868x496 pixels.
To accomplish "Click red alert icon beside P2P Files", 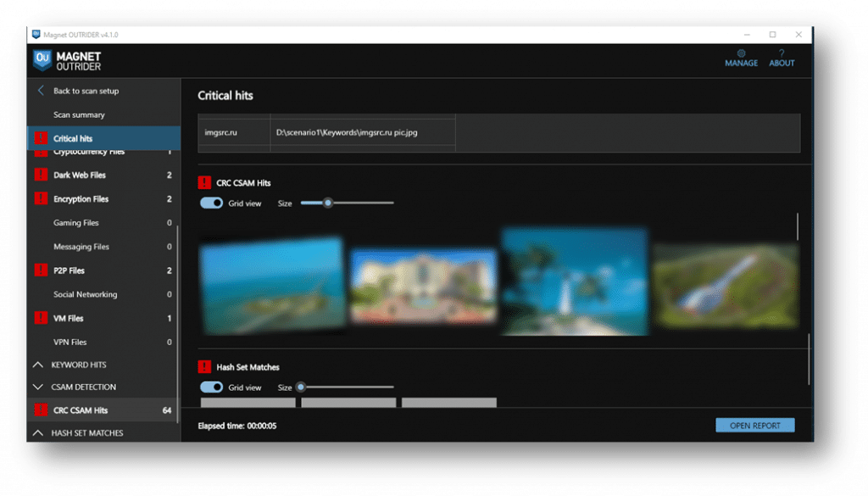I will click(x=41, y=270).
